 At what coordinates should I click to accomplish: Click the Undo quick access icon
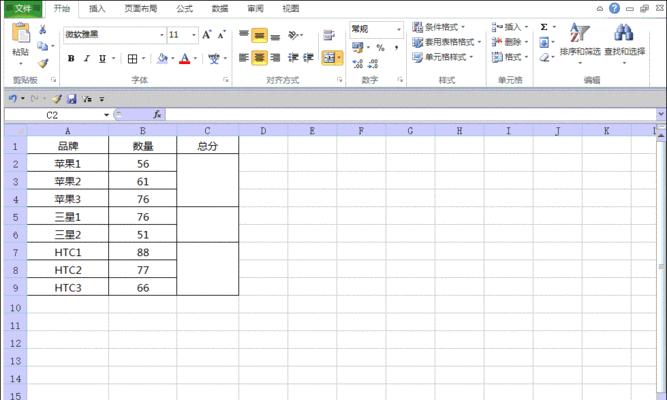[12, 99]
